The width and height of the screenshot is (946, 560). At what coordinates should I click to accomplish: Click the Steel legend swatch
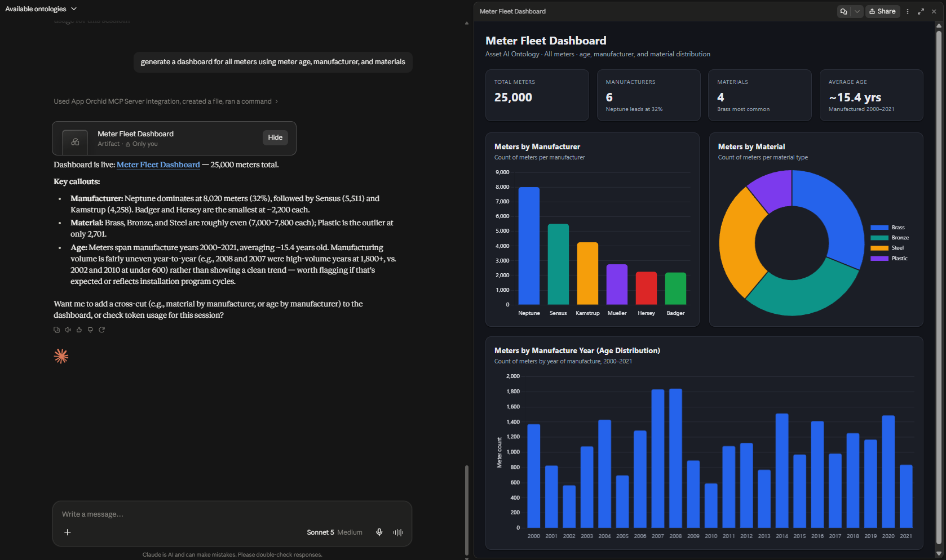[x=879, y=248]
